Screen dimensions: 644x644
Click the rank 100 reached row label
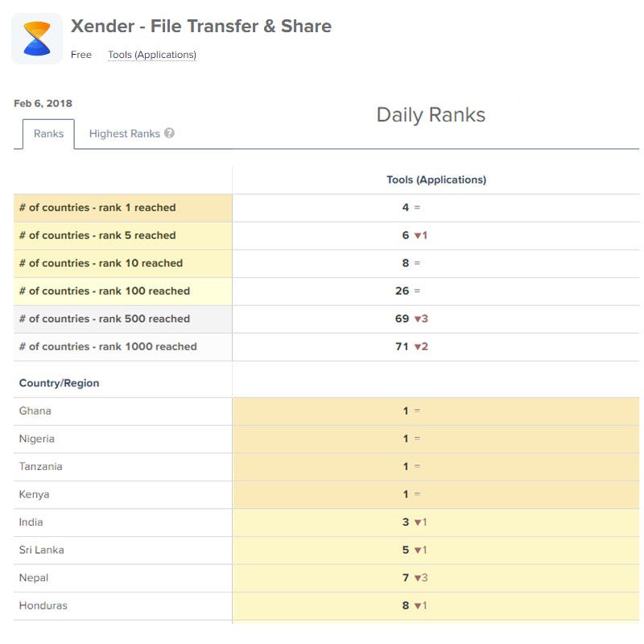(x=105, y=291)
